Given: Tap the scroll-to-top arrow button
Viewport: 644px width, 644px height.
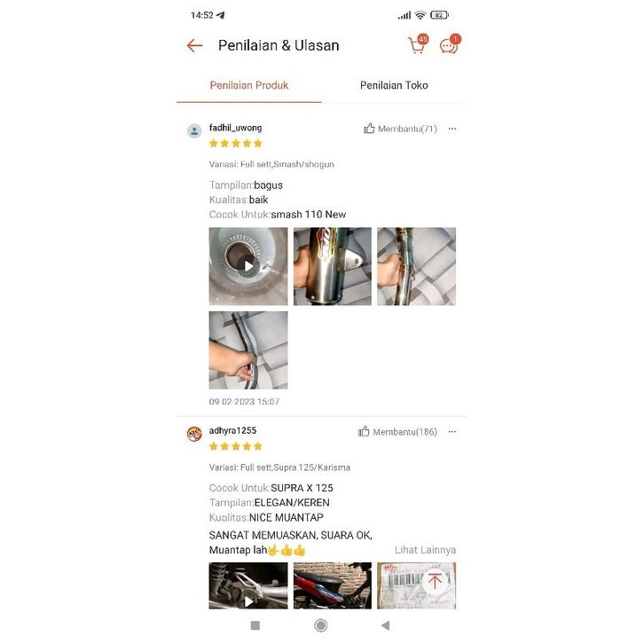Looking at the screenshot, I should pyautogui.click(x=435, y=581).
